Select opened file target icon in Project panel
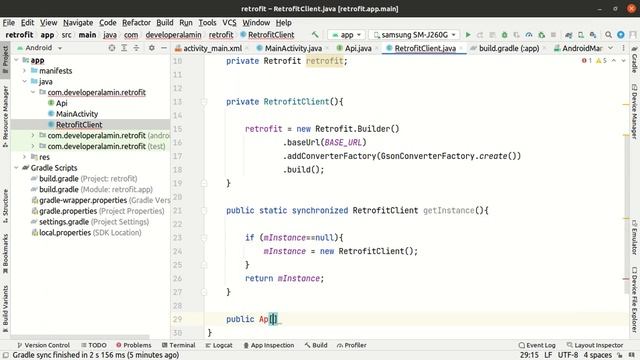640x360 pixels. pyautogui.click(x=112, y=48)
